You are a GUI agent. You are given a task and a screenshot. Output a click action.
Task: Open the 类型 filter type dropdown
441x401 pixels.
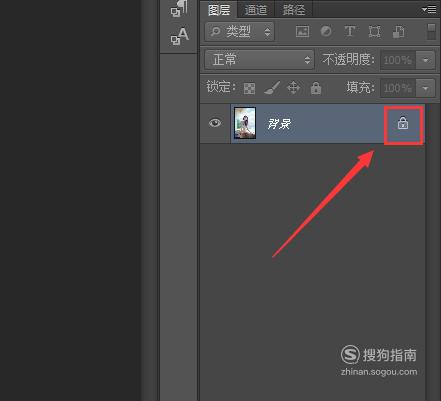pos(239,32)
